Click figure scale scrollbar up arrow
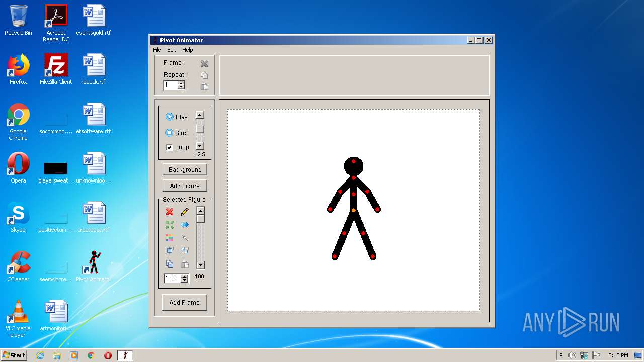The width and height of the screenshot is (644, 362). click(200, 211)
